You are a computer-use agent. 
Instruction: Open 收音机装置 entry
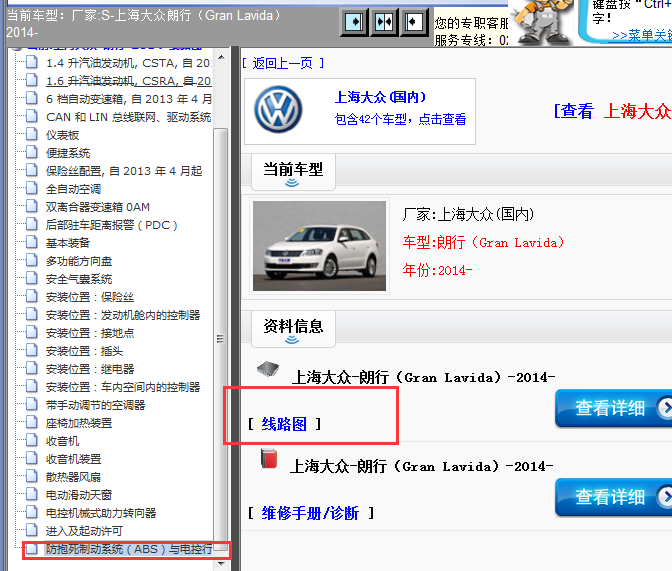pyautogui.click(x=73, y=459)
